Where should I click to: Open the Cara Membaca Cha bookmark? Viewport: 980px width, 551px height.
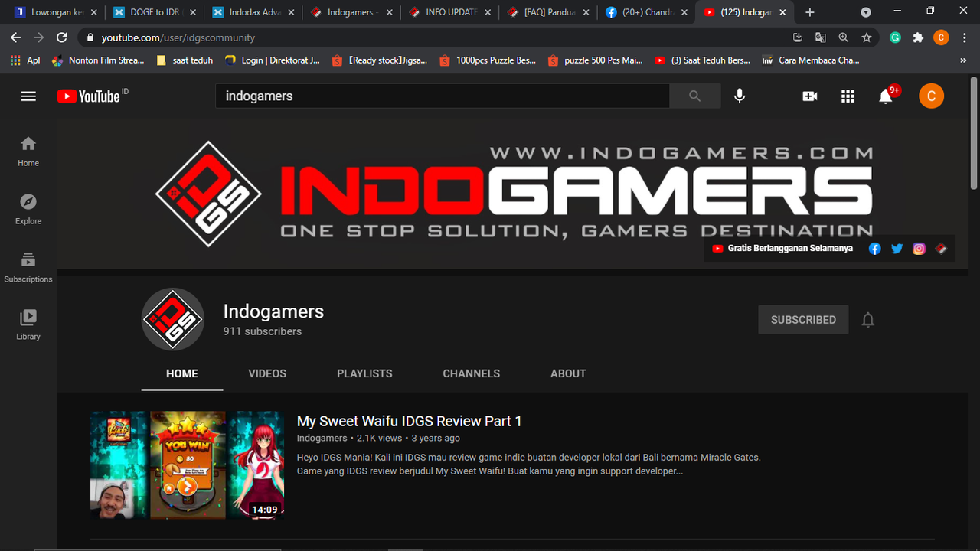point(810,60)
